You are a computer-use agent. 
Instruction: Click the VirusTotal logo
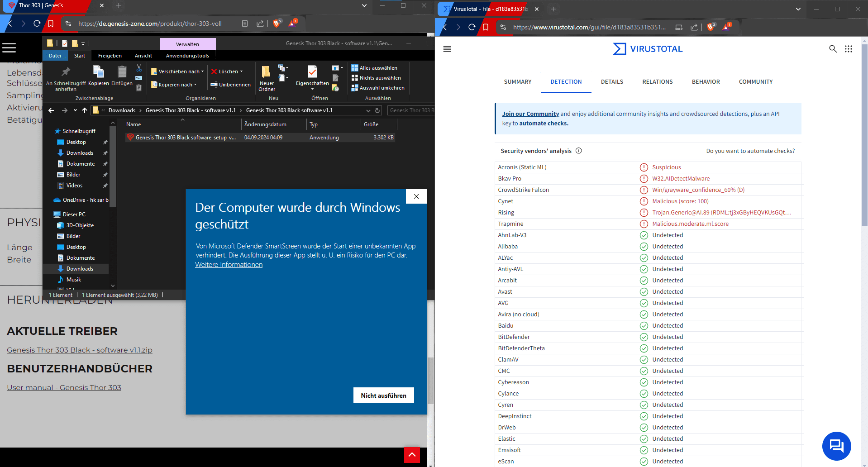pyautogui.click(x=648, y=49)
